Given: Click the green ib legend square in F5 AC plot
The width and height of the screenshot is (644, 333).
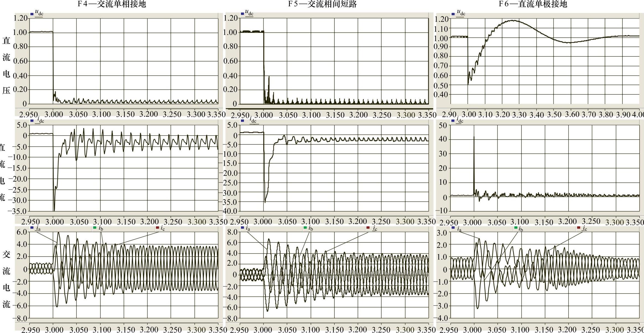Looking at the screenshot, I should (305, 228).
